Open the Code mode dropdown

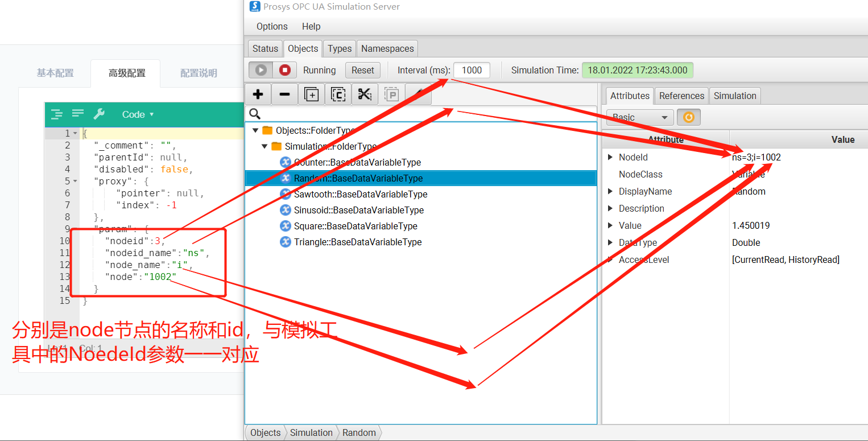(x=138, y=114)
